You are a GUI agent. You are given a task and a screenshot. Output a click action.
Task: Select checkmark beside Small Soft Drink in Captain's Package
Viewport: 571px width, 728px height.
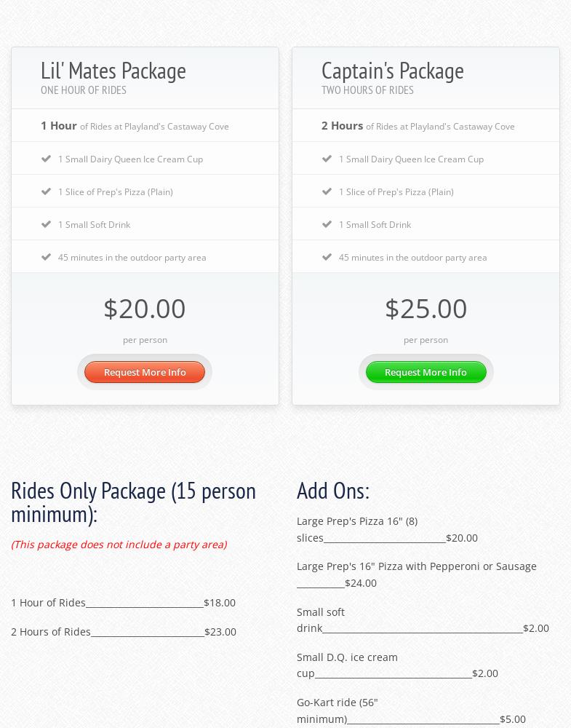coord(327,223)
